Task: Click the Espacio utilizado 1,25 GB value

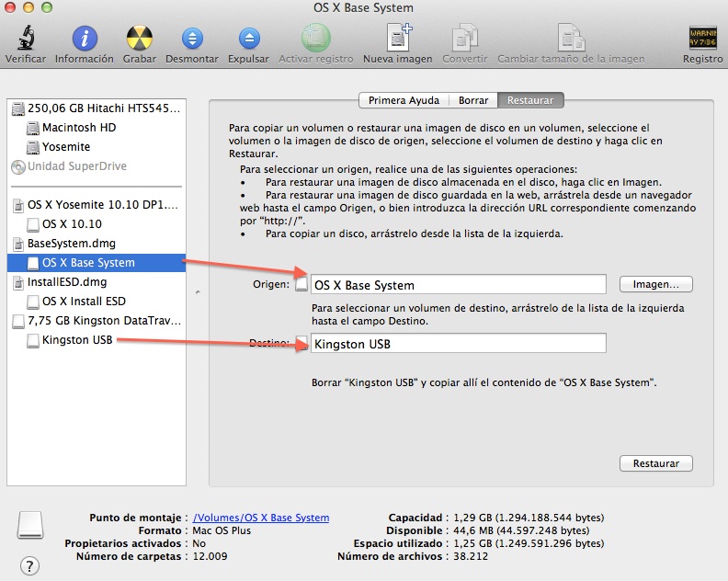Action: click(x=529, y=543)
